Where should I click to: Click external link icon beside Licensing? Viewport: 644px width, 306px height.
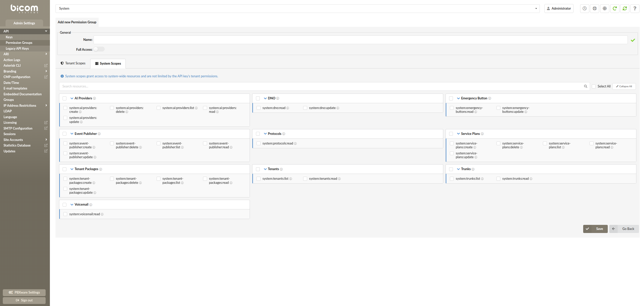click(x=46, y=122)
